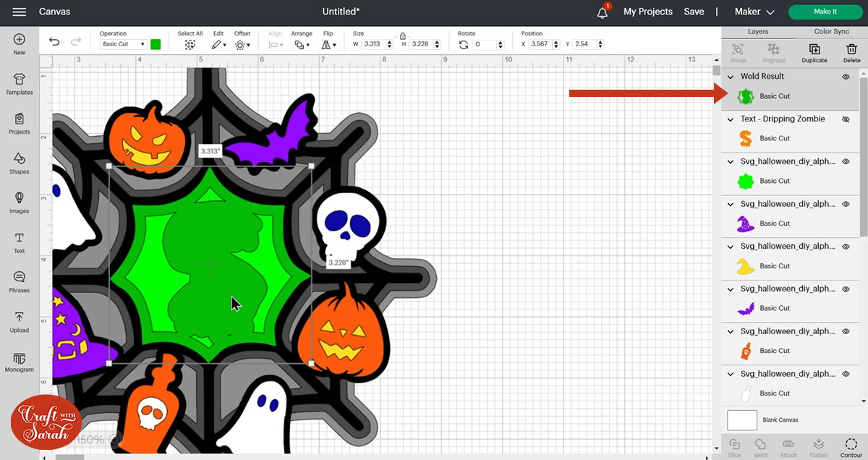
Task: Open the Phrases panel
Action: point(20,282)
